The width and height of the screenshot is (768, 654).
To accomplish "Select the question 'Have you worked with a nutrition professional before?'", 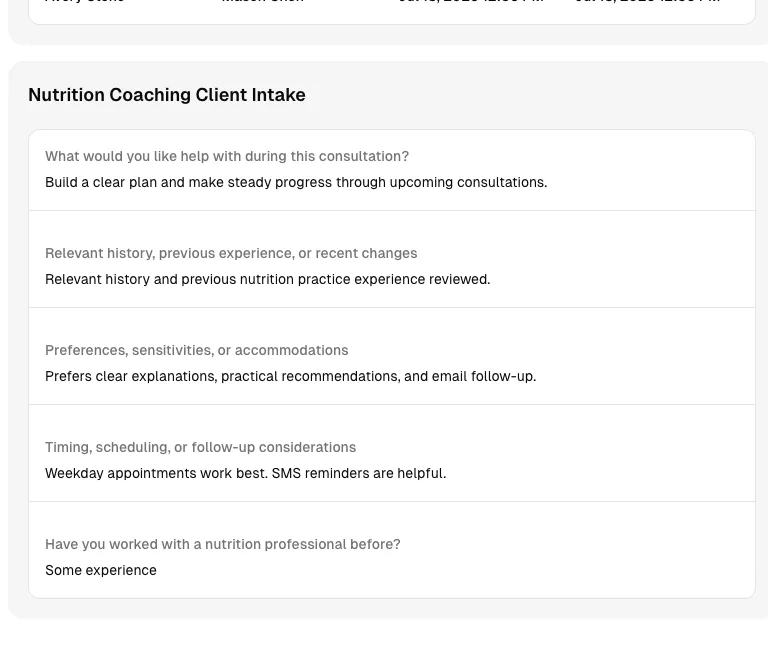I will tap(223, 544).
